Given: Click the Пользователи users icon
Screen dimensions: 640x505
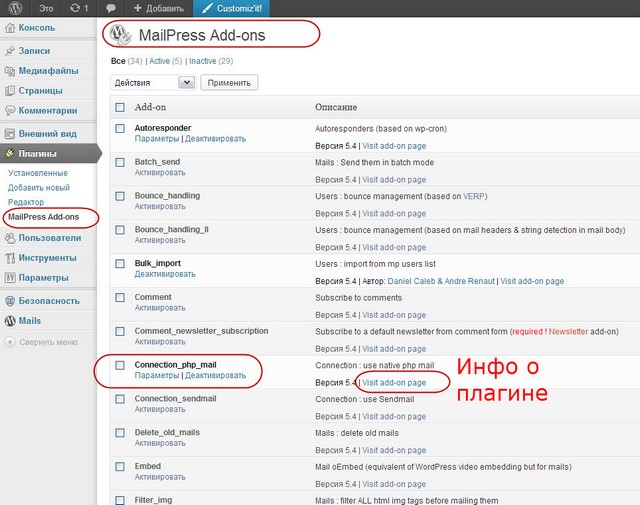Looking at the screenshot, I should point(10,238).
